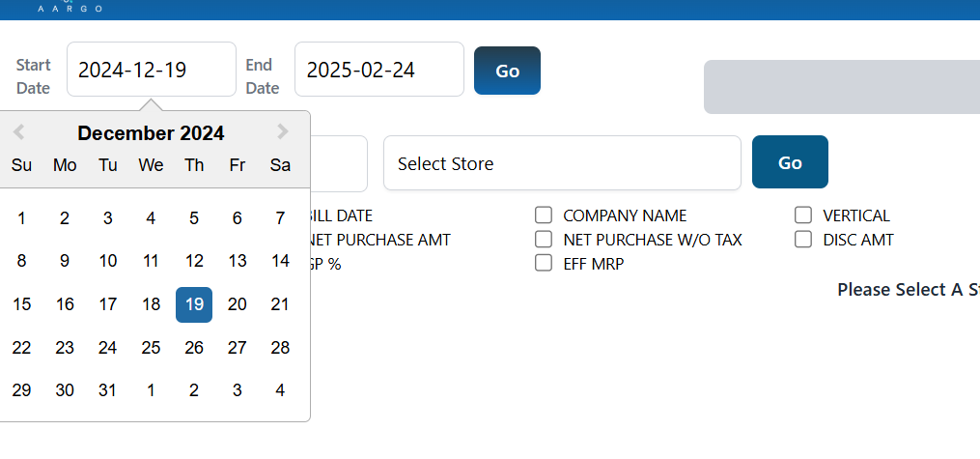The image size is (980, 459).
Task: Select December 5 in the calendar
Action: pyautogui.click(x=194, y=218)
